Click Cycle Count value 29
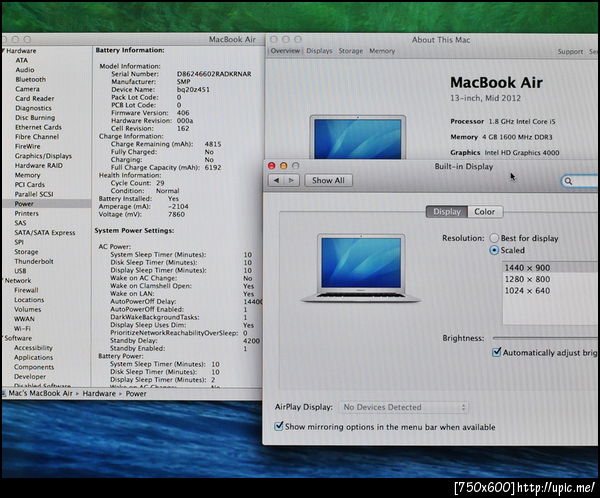Viewport: 600px width, 498px height. [160, 183]
